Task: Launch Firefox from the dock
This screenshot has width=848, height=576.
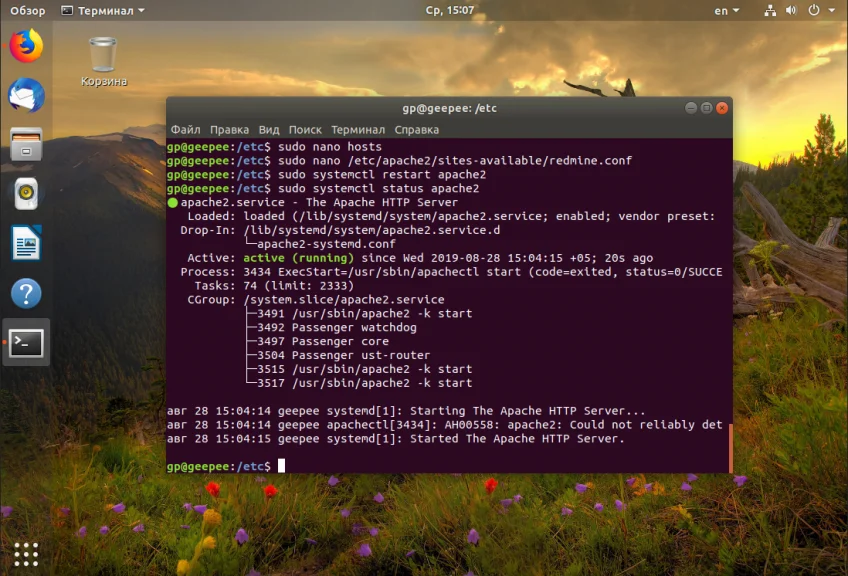Action: click(x=26, y=46)
